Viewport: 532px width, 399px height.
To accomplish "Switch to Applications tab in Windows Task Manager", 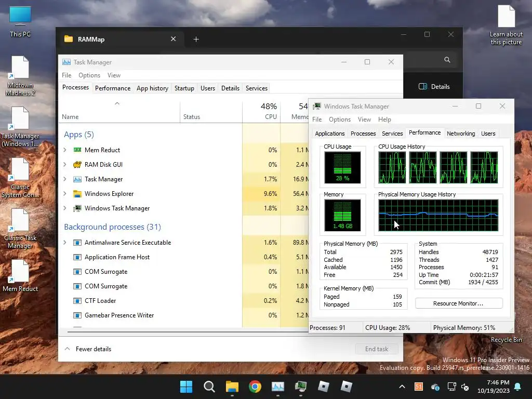I will (330, 134).
